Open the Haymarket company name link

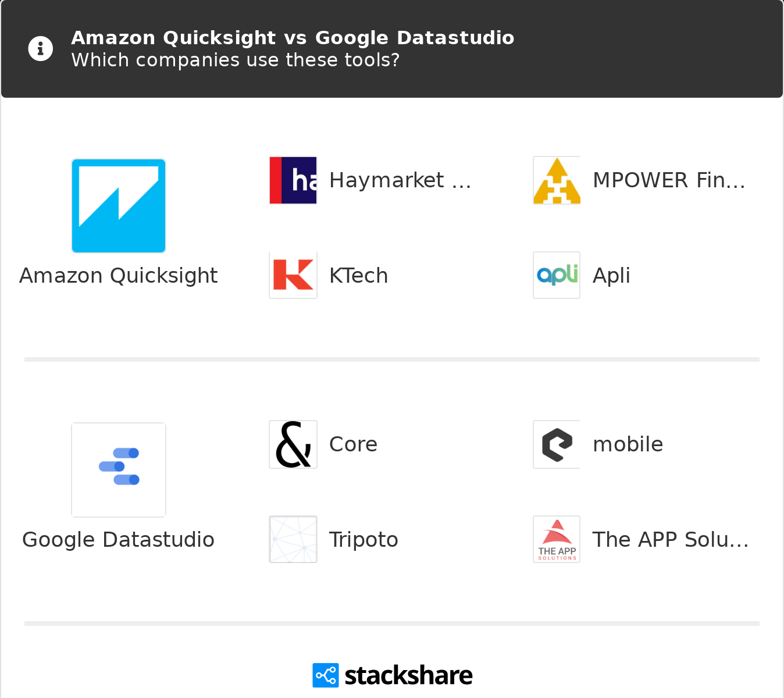tap(400, 180)
